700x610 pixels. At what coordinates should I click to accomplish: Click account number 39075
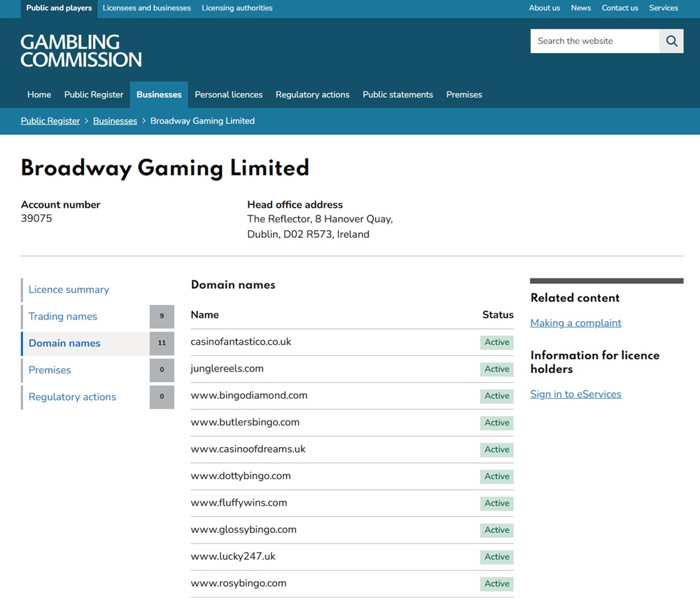click(36, 218)
